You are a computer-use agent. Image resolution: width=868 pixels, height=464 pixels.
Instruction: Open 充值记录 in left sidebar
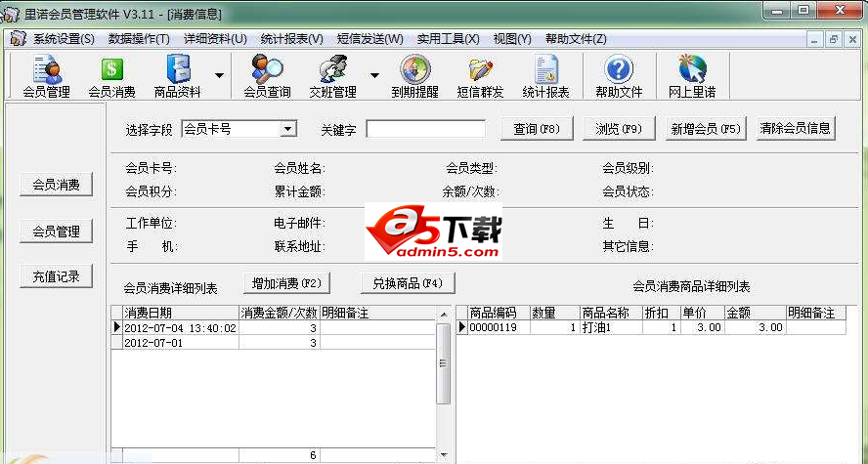coord(56,276)
